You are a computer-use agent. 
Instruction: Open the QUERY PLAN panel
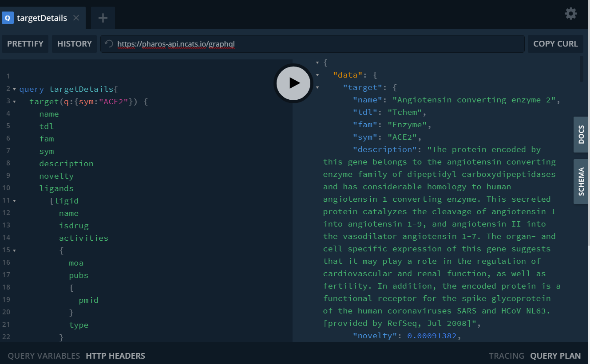click(x=555, y=356)
